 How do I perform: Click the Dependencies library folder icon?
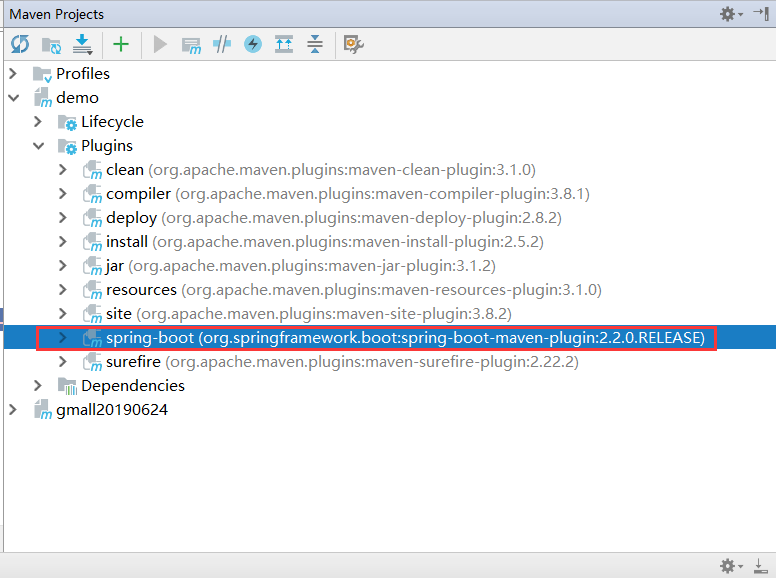click(x=67, y=386)
